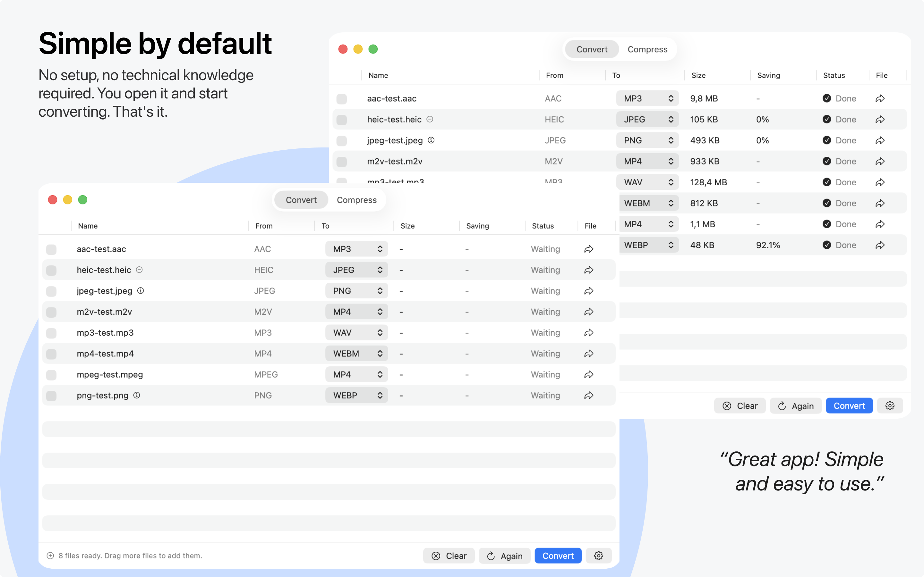Select checkbox for m2v-test.m2v in back window
The width and height of the screenshot is (924, 577).
342,162
